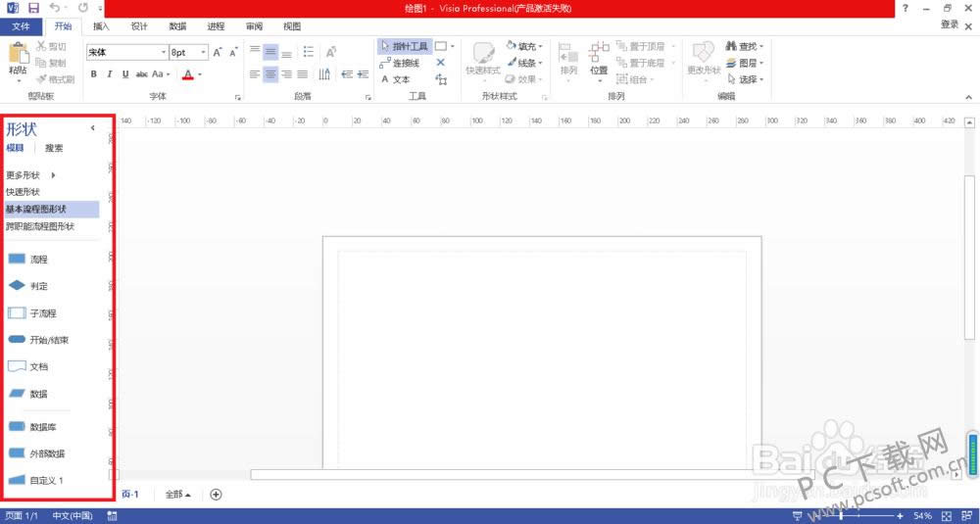
Task: Open the Design (设计) ribbon tab
Action: (x=139, y=26)
